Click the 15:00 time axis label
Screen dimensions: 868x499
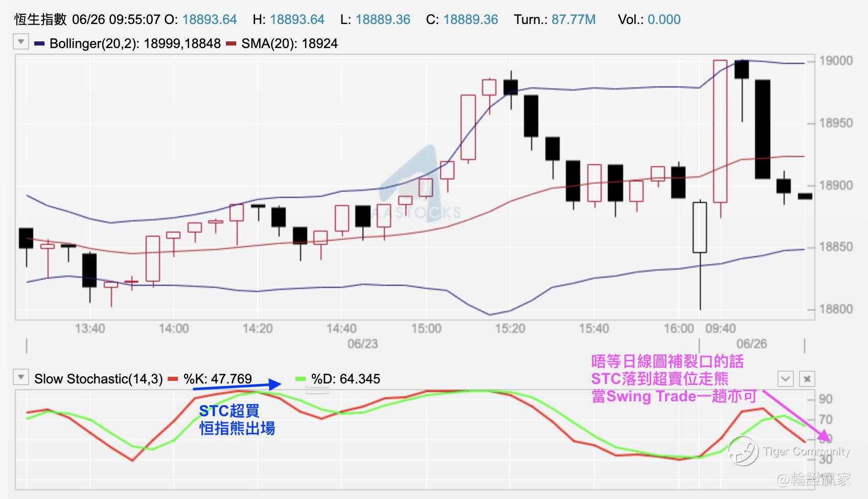click(x=426, y=328)
